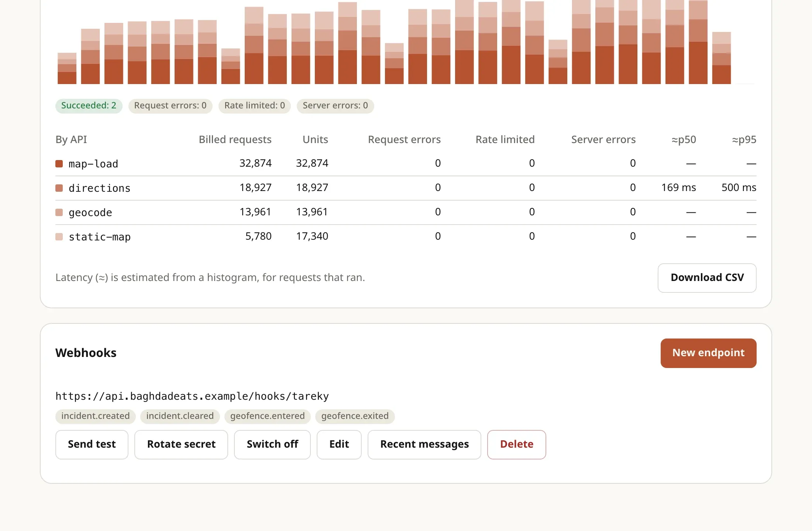Edit the webhook endpoint
812x531 pixels.
339,444
